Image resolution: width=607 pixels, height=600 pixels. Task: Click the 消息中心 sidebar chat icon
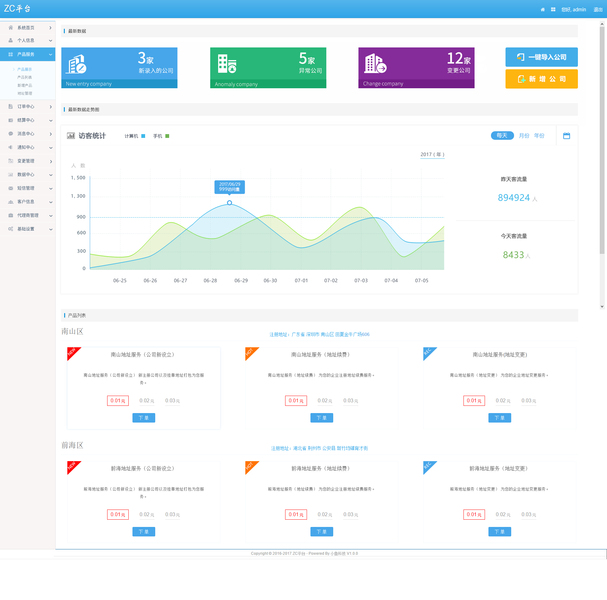click(x=10, y=134)
